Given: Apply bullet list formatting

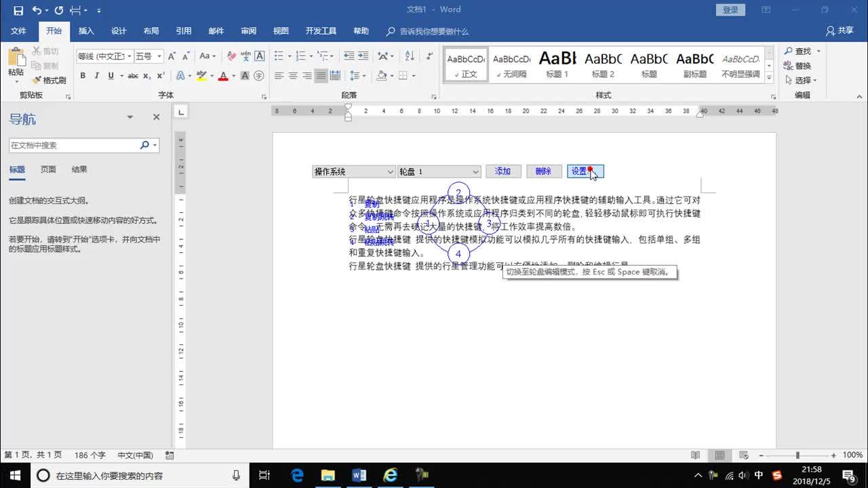Looking at the screenshot, I should [279, 56].
